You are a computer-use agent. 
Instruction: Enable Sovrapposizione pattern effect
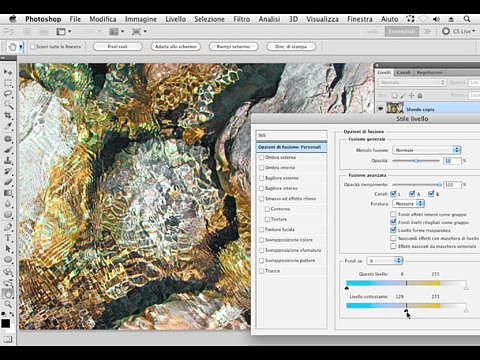pos(262,261)
